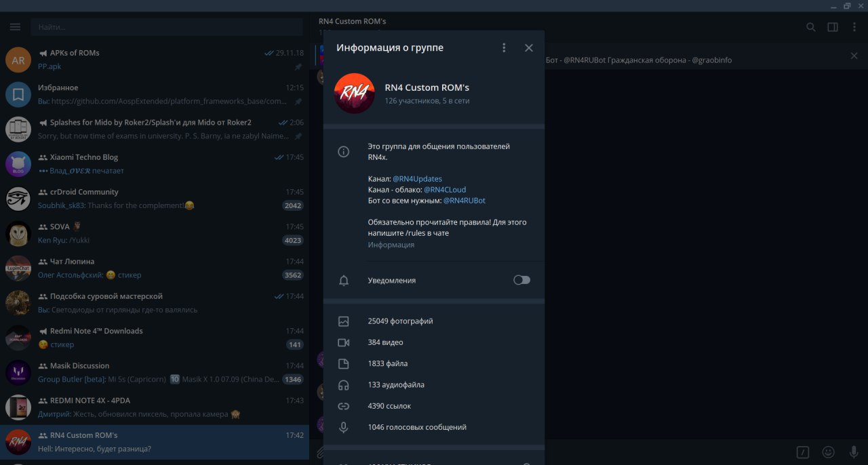Viewport: 868px width, 465px height.
Task: Click the bell notifications icon
Action: click(344, 281)
